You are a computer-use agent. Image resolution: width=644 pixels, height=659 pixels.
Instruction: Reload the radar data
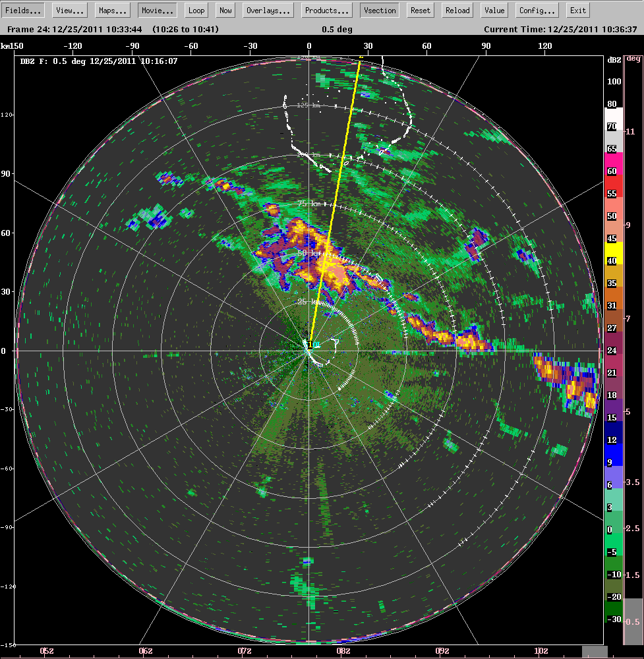pyautogui.click(x=457, y=10)
